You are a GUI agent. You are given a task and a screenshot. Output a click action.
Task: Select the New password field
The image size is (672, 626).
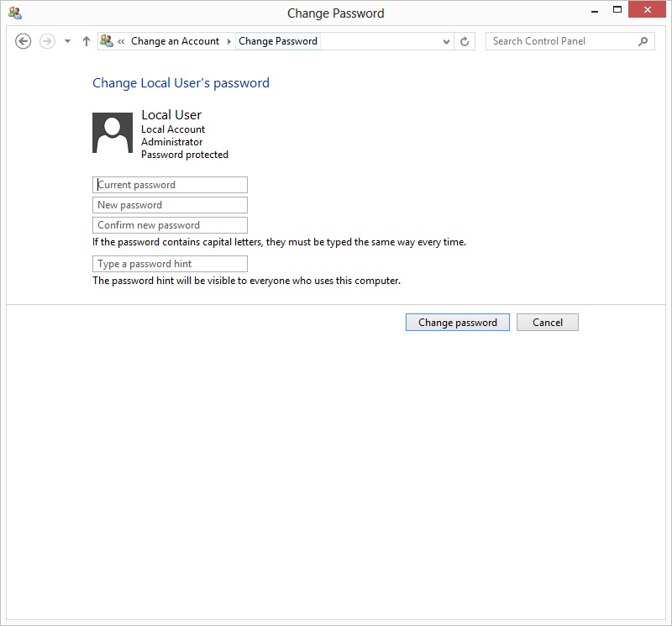click(170, 205)
